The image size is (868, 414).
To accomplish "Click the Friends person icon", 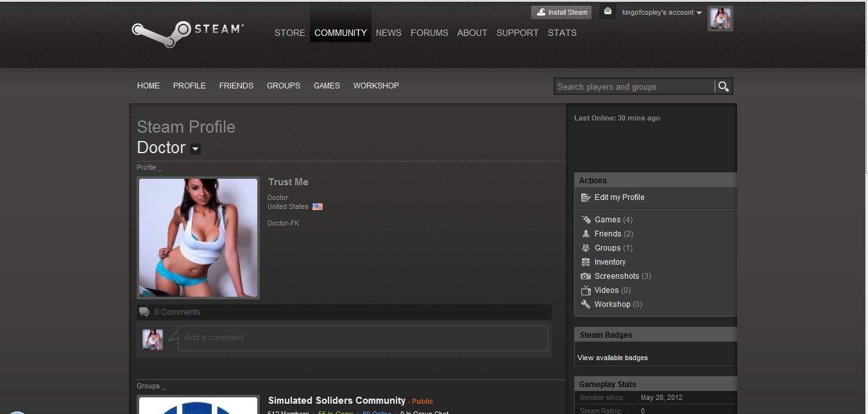I will 586,234.
